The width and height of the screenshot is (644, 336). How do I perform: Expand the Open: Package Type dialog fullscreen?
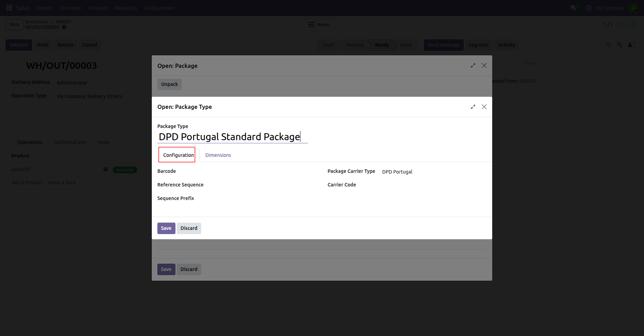tap(473, 107)
